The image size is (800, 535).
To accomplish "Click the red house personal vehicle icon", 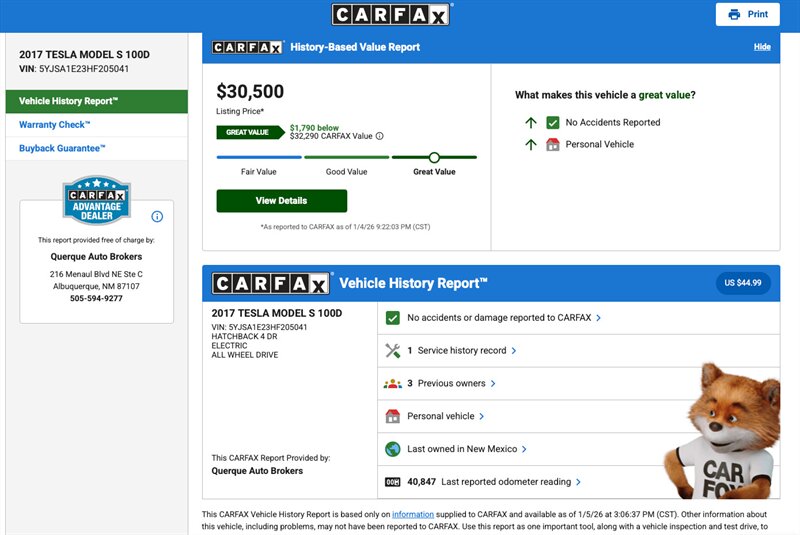I will [392, 416].
